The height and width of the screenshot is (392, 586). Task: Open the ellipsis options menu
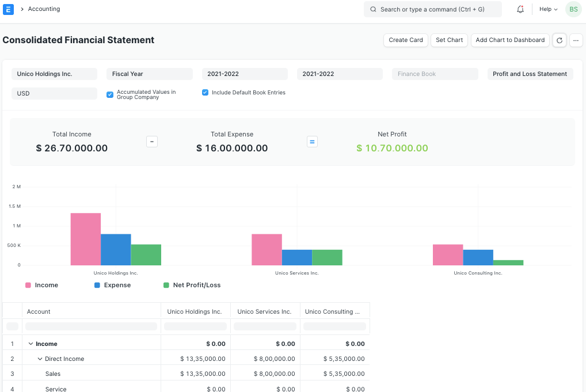point(576,40)
